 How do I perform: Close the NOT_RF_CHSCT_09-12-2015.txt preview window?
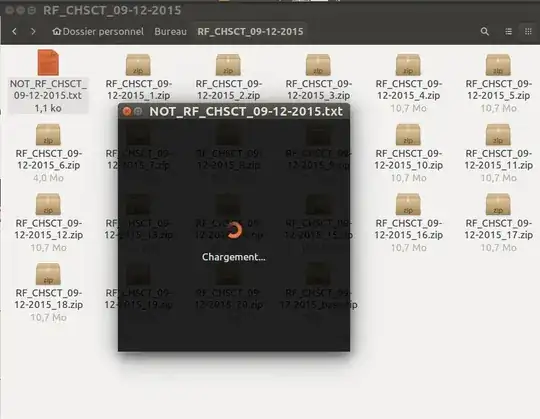127,112
